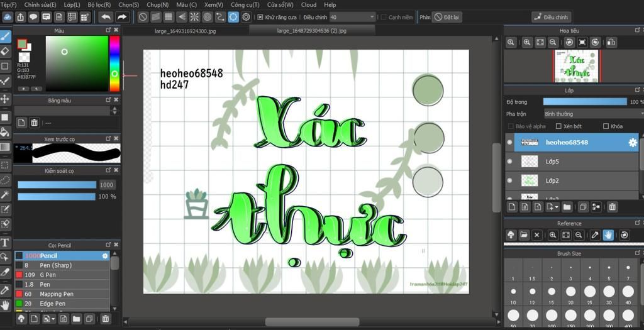Adjust the brush size 1000 slider
This screenshot has width=644, height=330.
pyautogui.click(x=57, y=185)
